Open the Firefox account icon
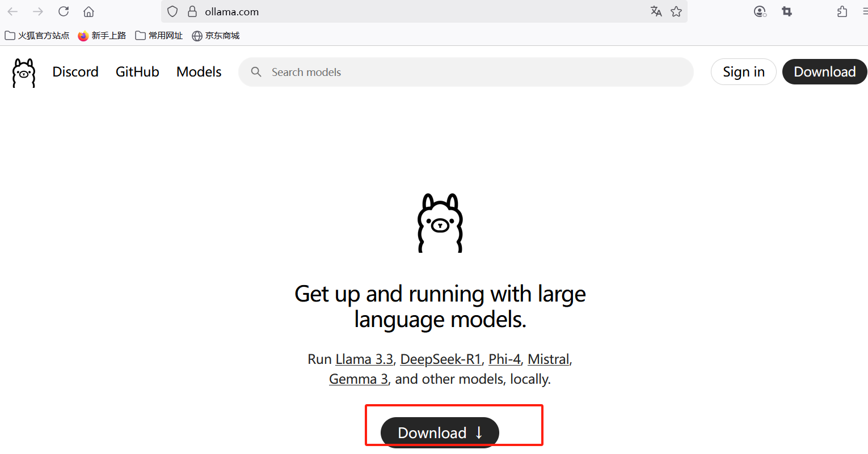 [760, 11]
